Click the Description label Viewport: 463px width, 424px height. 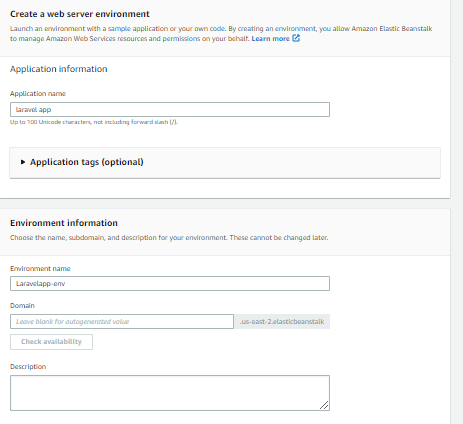pyautogui.click(x=28, y=367)
